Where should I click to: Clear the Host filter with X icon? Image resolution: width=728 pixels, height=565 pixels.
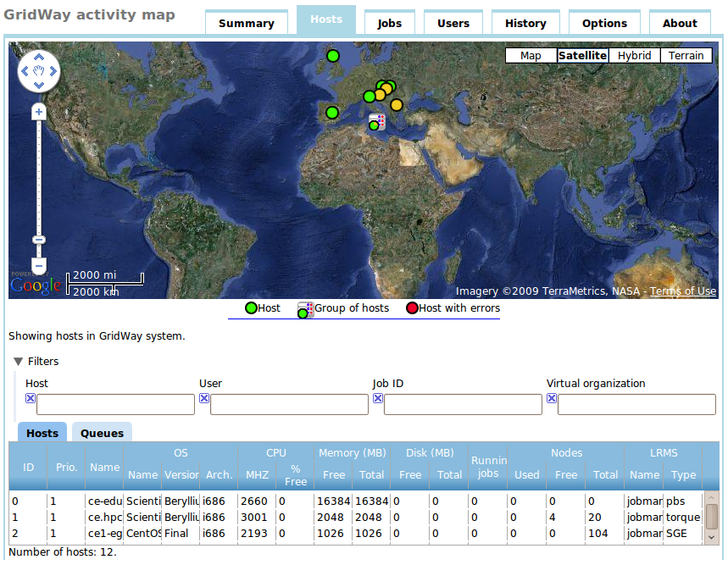[31, 398]
